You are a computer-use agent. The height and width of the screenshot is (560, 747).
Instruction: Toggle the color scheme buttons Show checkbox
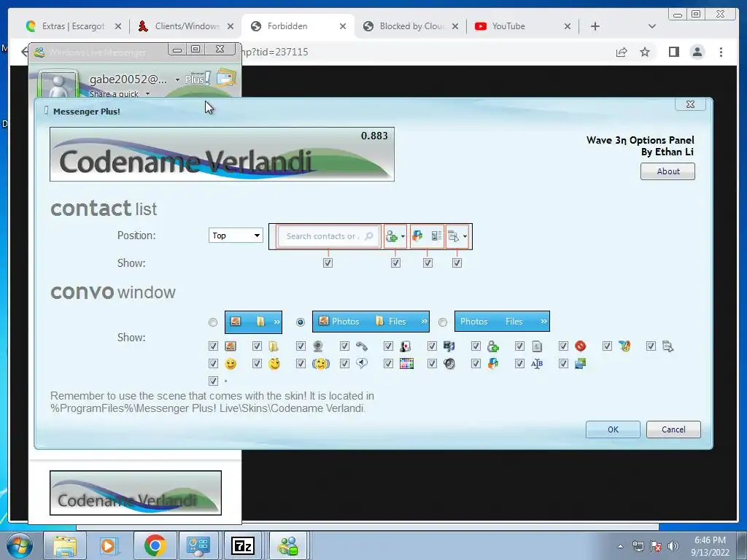click(x=427, y=262)
